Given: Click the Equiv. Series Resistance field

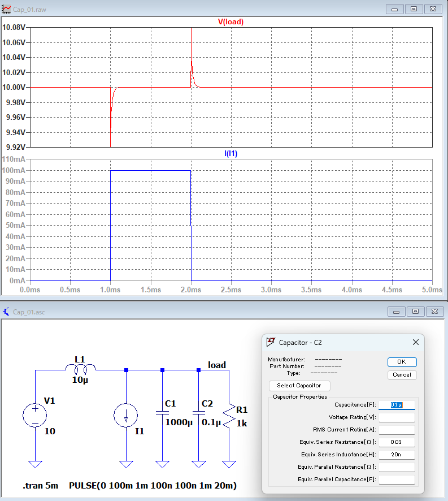Looking at the screenshot, I should pos(397,442).
